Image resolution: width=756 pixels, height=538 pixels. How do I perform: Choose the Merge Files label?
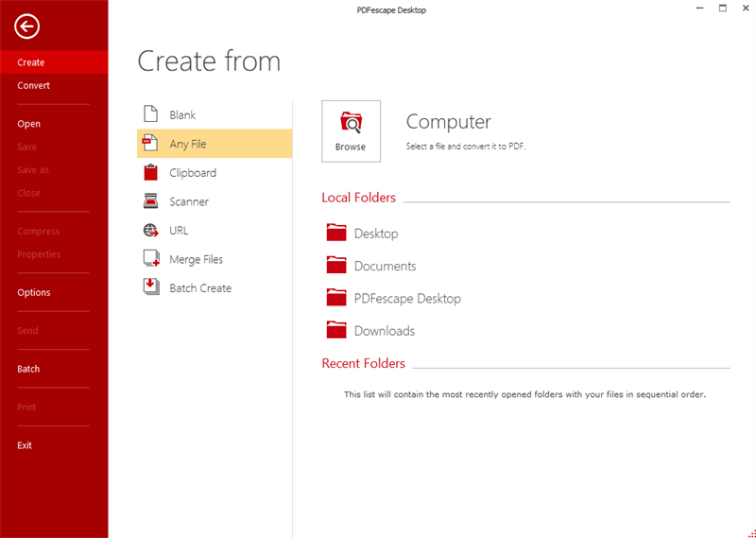(196, 260)
